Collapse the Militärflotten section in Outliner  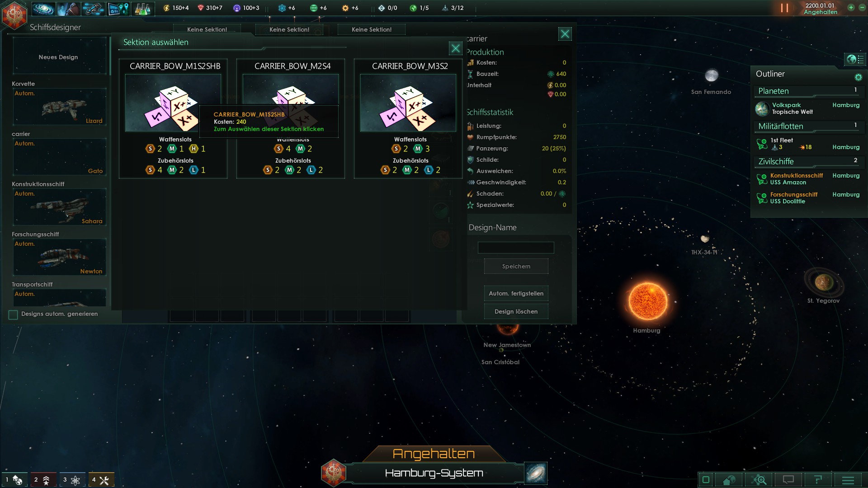808,126
